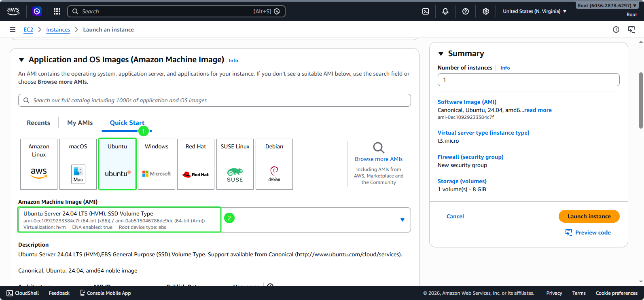Click the Browse more AMIs magnifier icon
The width and height of the screenshot is (644, 300).
379,148
